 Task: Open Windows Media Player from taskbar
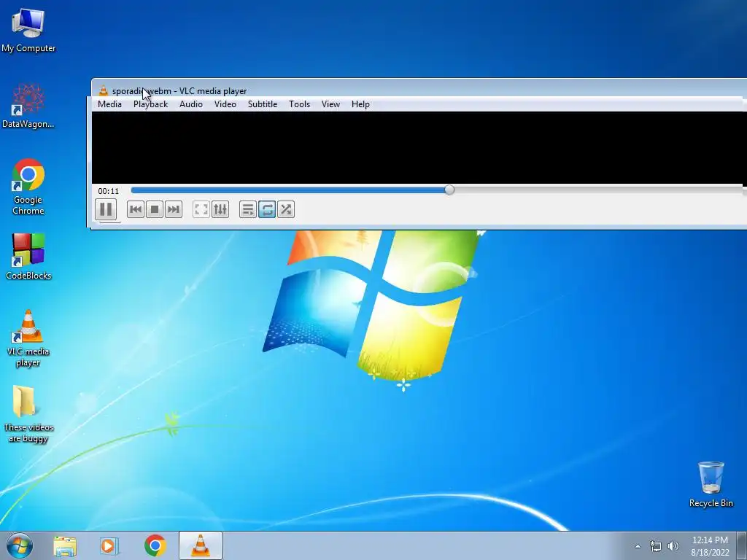pyautogui.click(x=109, y=545)
